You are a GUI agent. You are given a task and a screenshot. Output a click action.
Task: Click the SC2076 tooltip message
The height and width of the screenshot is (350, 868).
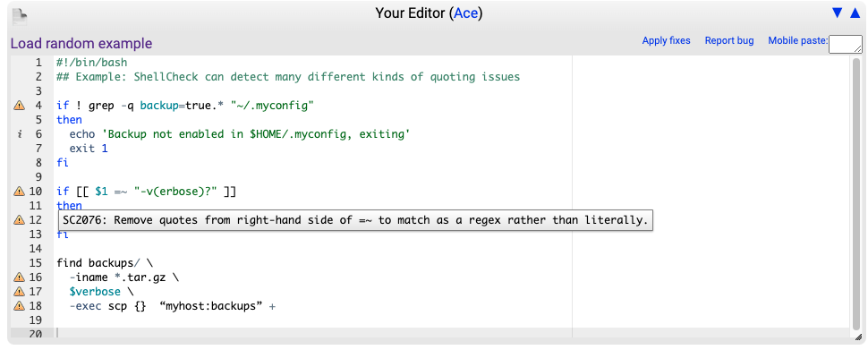tap(355, 220)
